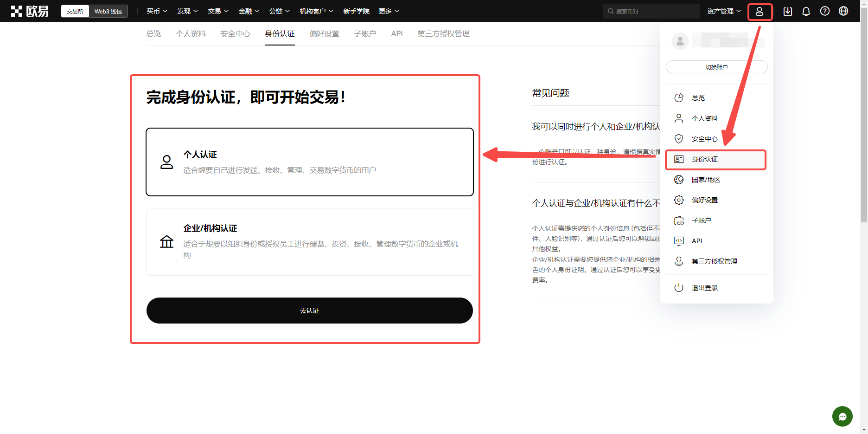
Task: Click the search magnifier icon
Action: click(611, 11)
